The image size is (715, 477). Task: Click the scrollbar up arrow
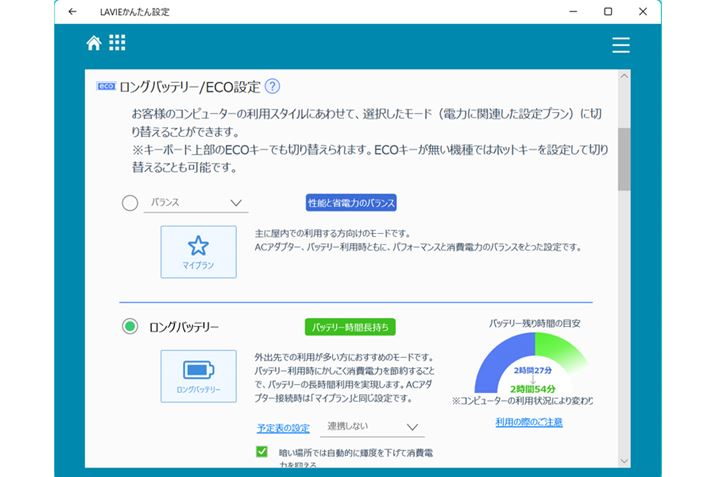coord(623,76)
